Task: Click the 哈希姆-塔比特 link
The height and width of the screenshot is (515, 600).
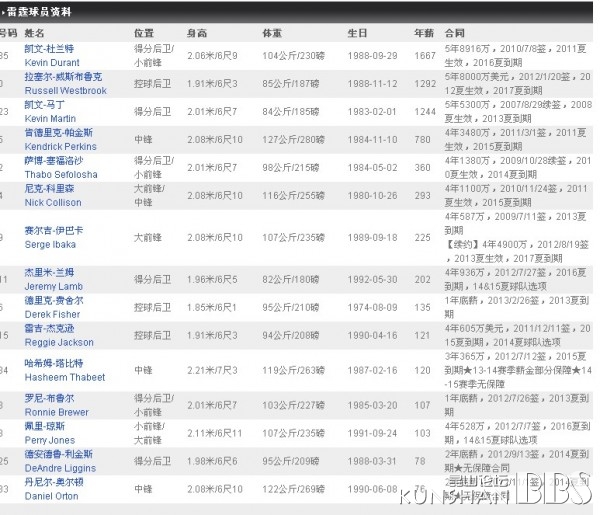Action: coord(54,363)
